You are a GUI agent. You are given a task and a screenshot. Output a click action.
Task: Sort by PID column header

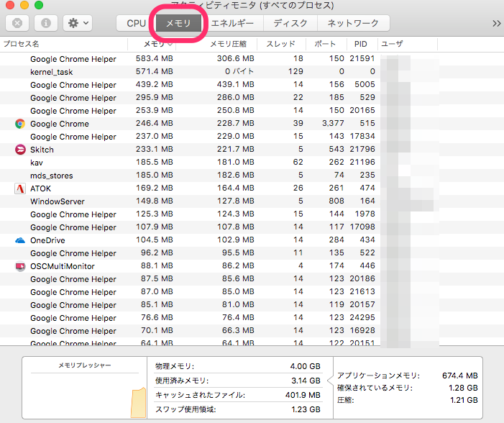pyautogui.click(x=362, y=44)
